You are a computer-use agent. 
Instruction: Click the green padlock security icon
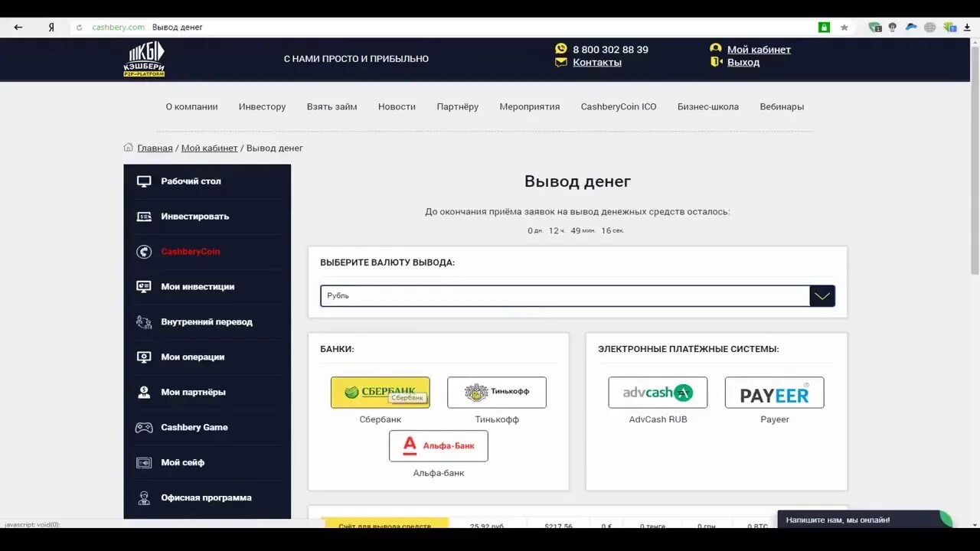click(x=824, y=27)
